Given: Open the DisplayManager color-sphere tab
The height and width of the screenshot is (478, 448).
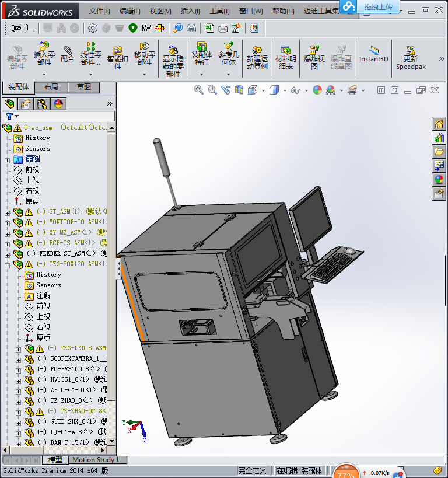Looking at the screenshot, I should (58, 104).
